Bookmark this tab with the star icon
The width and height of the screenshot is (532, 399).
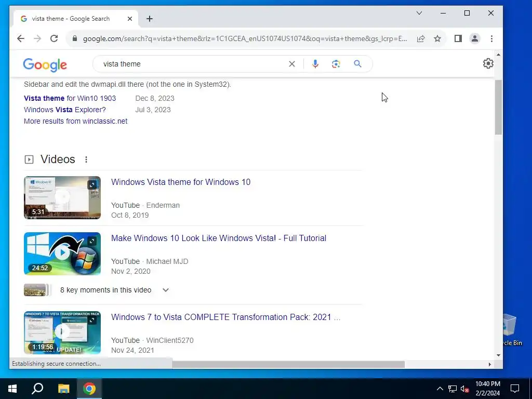[x=437, y=38]
